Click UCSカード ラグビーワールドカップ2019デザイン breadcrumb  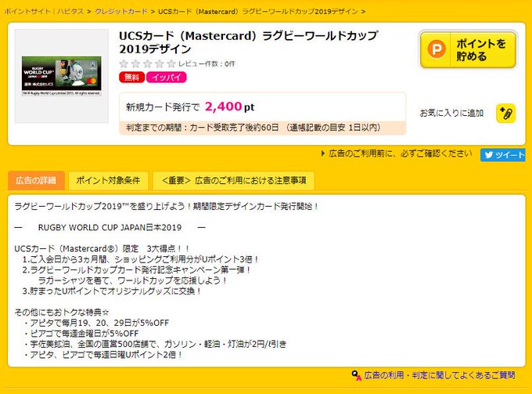258,11
